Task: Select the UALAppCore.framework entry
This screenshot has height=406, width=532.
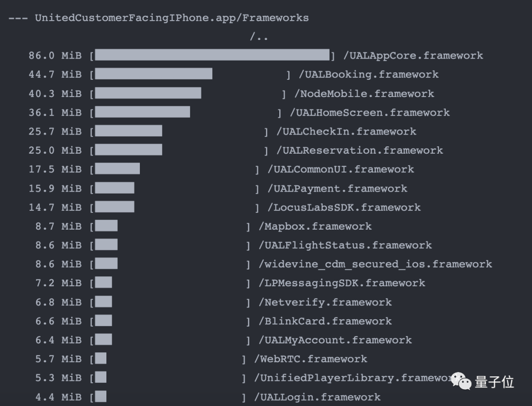Action: click(x=413, y=56)
